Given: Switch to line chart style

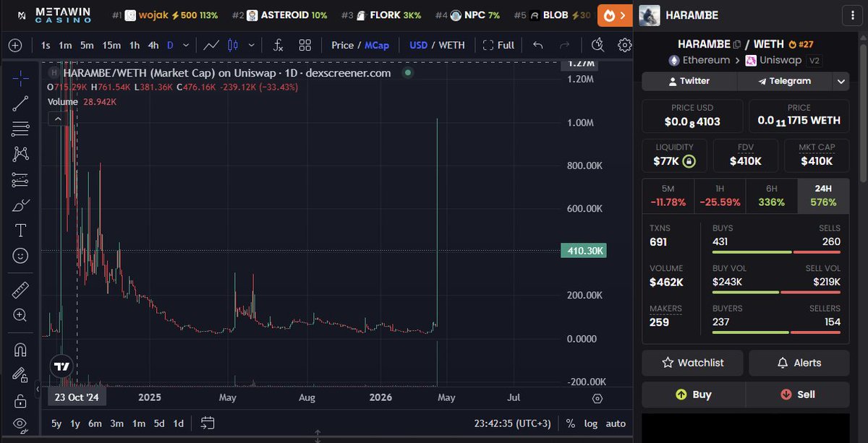Looking at the screenshot, I should pyautogui.click(x=211, y=46).
